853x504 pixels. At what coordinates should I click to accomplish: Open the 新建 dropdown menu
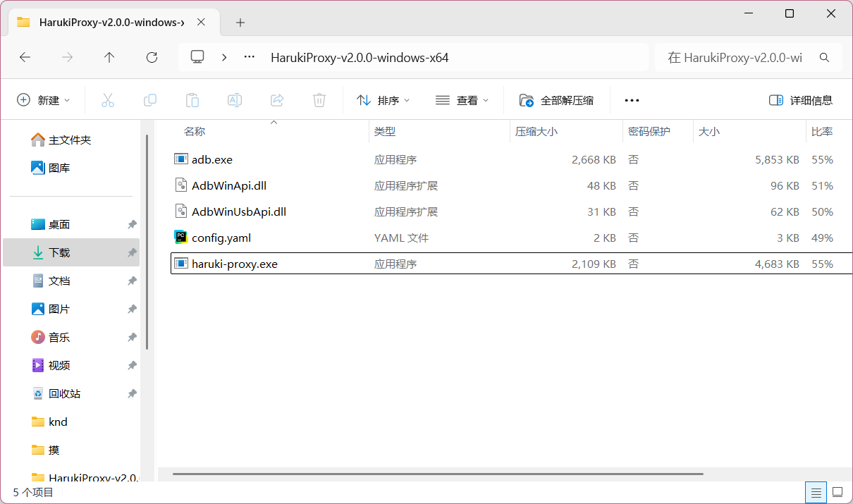point(44,100)
